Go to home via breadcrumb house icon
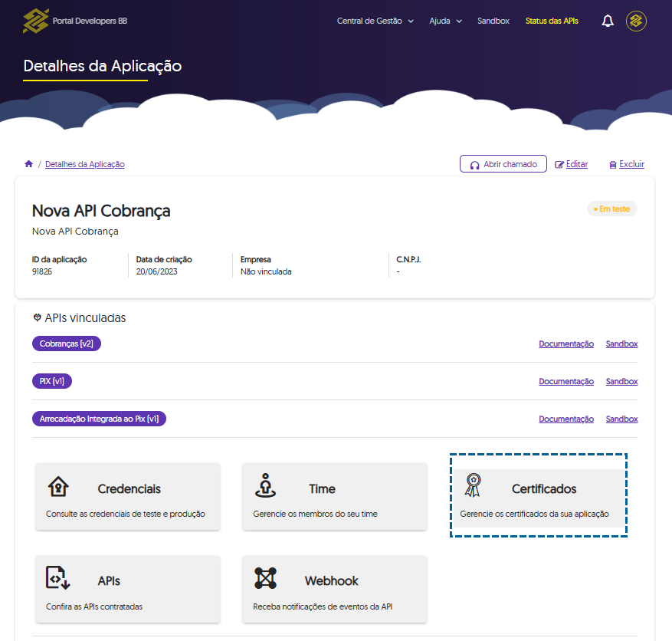Screen dimensions: 672x641 click(x=28, y=164)
